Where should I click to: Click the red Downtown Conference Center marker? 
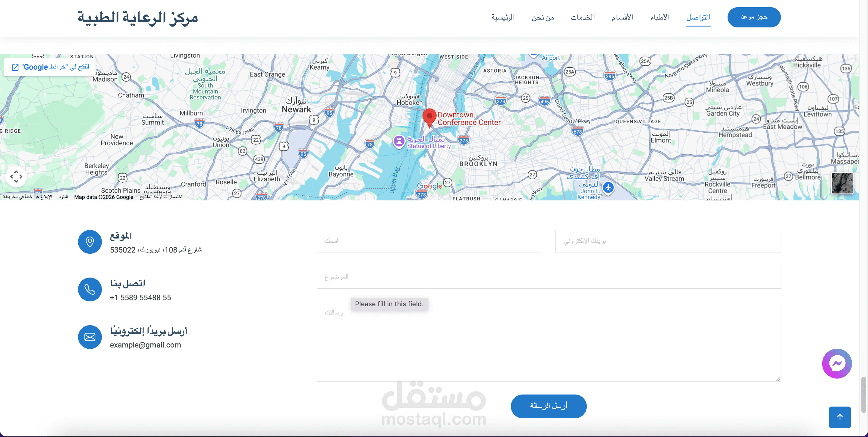pos(429,117)
